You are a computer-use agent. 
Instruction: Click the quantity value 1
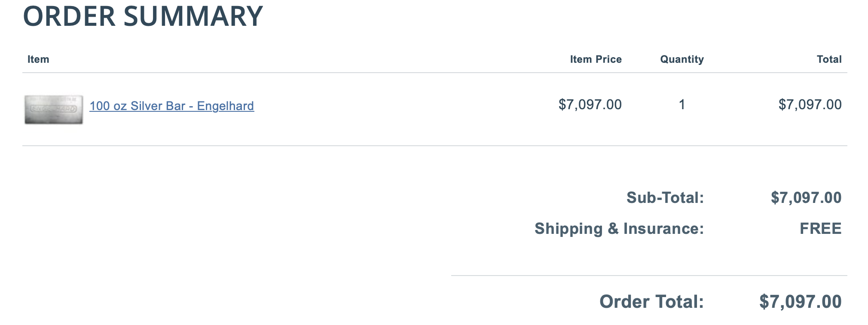click(682, 104)
